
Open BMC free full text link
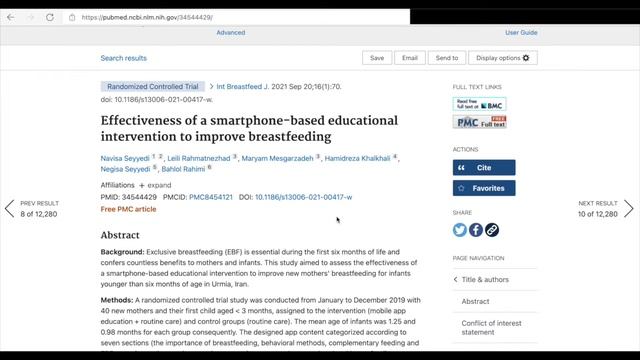[x=480, y=104]
